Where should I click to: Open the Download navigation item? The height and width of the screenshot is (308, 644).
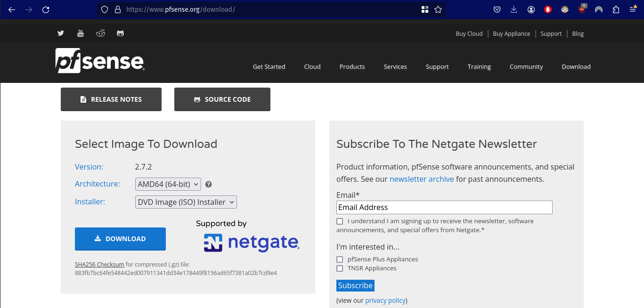point(576,66)
